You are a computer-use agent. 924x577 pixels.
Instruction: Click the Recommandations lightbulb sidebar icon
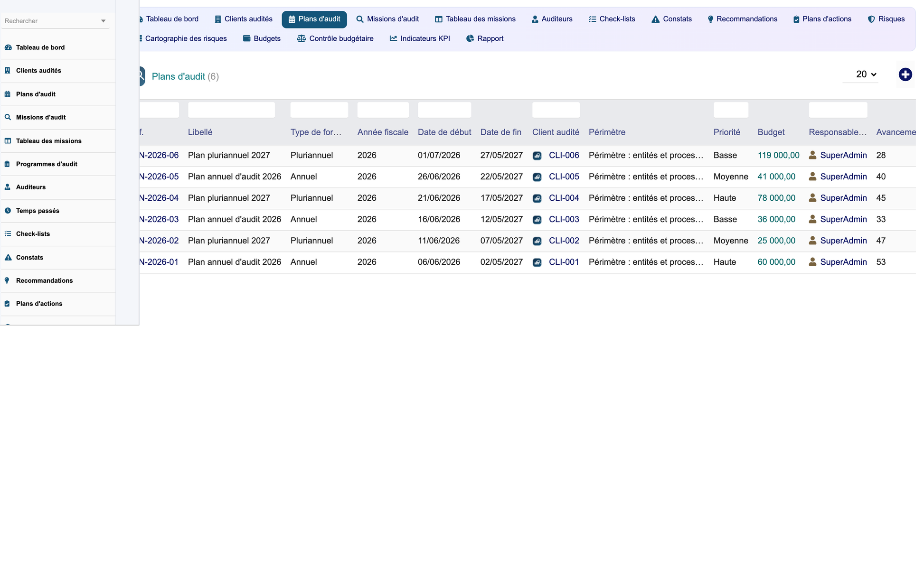tap(7, 280)
